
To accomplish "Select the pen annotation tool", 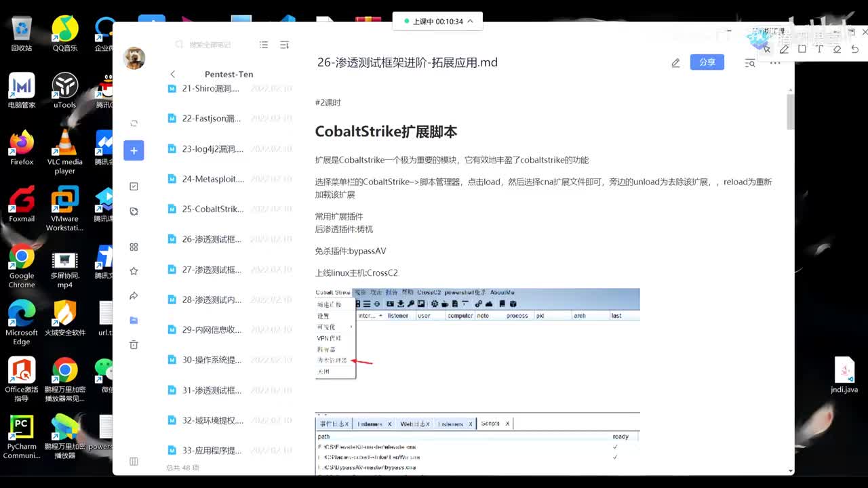I will point(784,49).
